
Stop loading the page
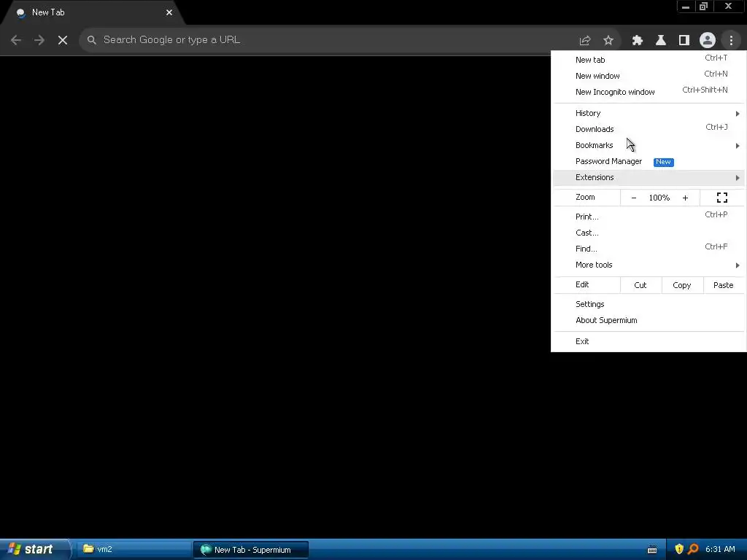tap(63, 40)
